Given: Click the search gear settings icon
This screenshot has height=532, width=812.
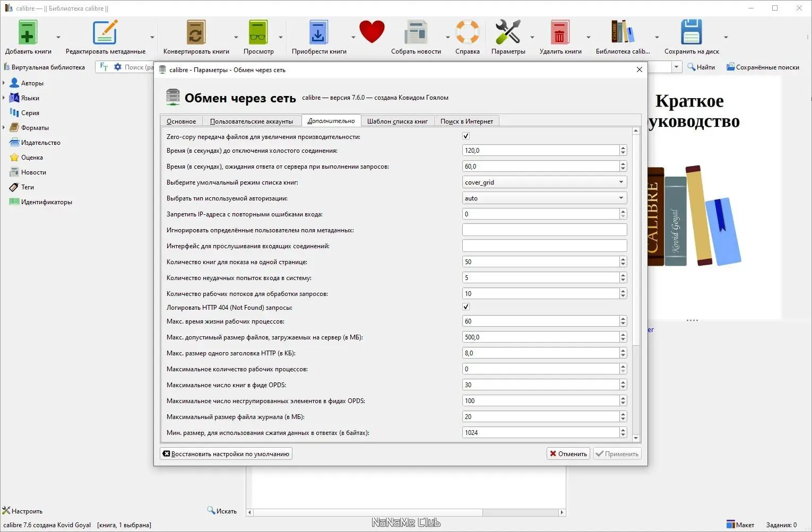Looking at the screenshot, I should pyautogui.click(x=118, y=67).
